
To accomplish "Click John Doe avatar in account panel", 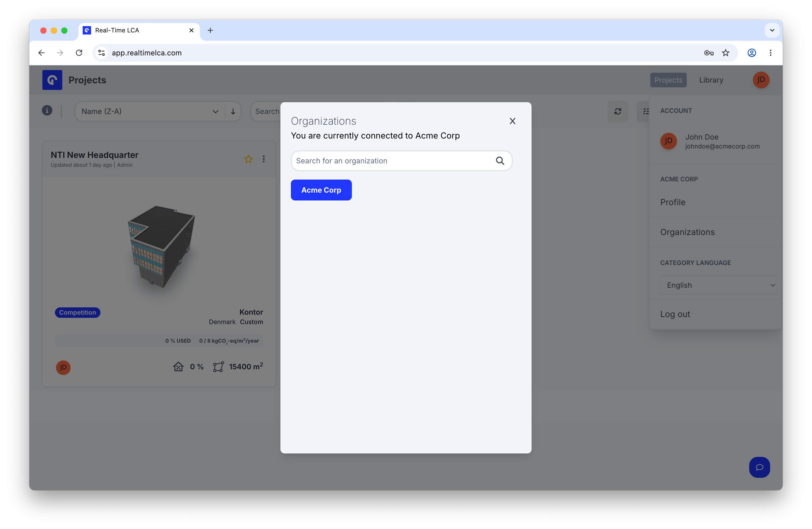I will (668, 141).
